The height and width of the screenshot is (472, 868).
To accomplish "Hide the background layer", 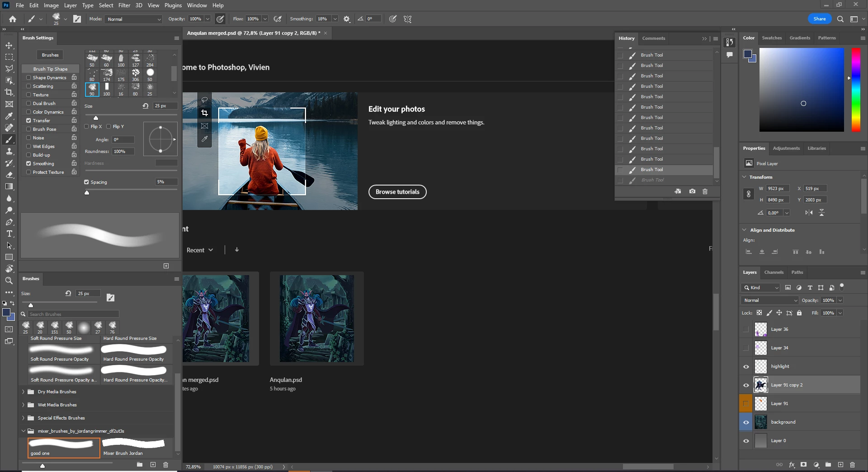I will tap(746, 422).
